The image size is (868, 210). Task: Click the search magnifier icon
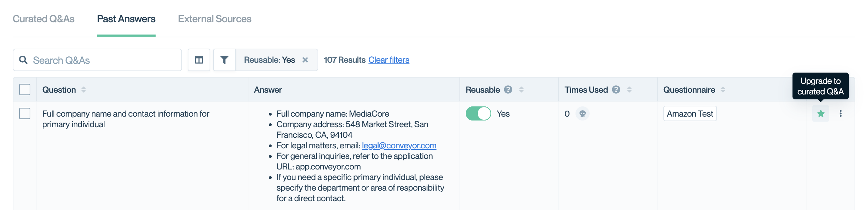point(23,60)
